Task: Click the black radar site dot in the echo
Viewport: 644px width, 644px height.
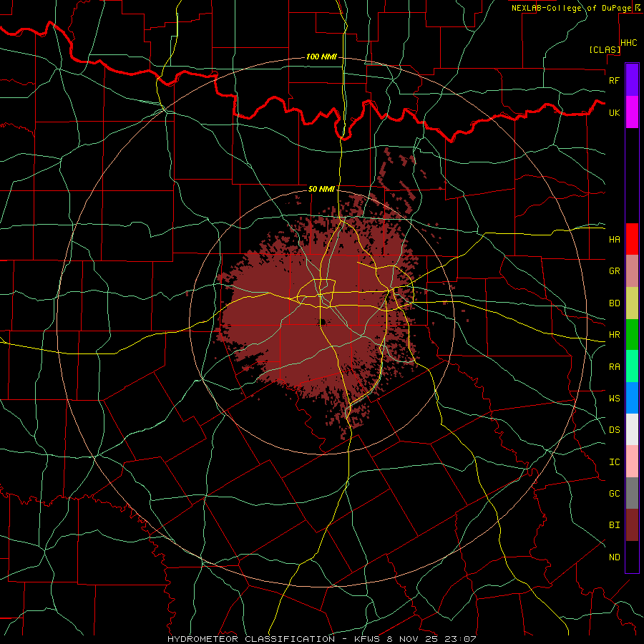Action: tap(323, 322)
